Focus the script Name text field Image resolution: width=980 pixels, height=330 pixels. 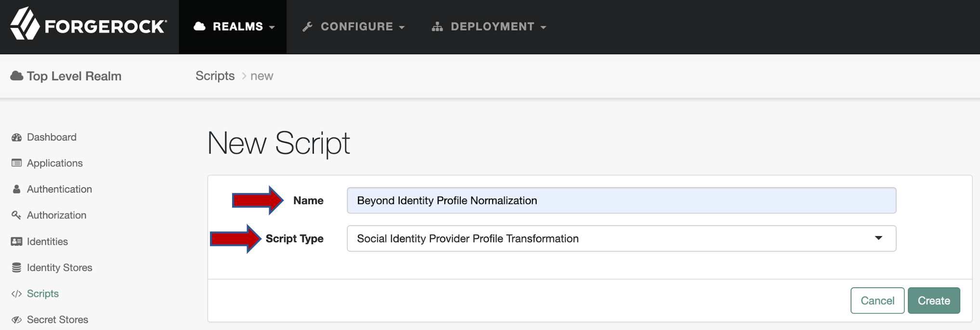point(621,201)
